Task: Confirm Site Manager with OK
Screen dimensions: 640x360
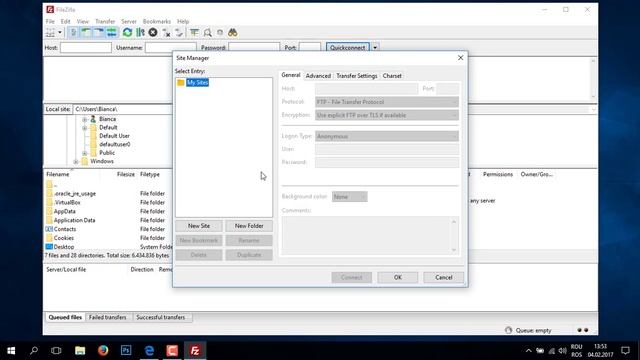Action: tap(398, 277)
